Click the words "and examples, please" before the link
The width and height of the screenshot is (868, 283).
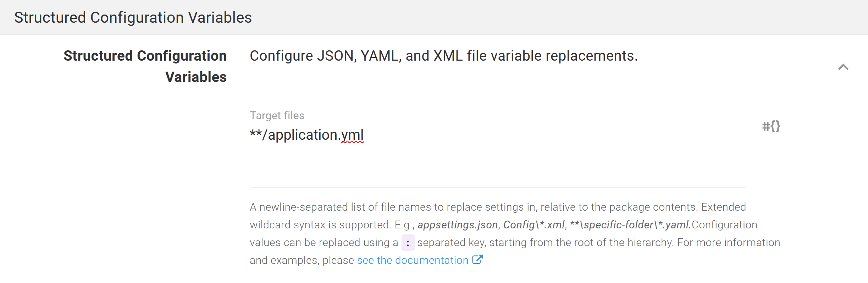302,260
